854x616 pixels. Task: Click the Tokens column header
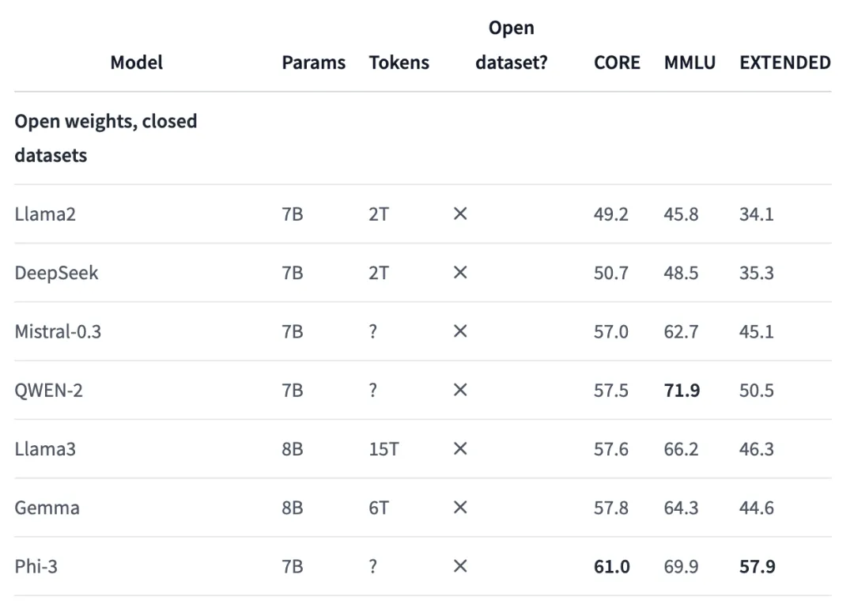[399, 62]
